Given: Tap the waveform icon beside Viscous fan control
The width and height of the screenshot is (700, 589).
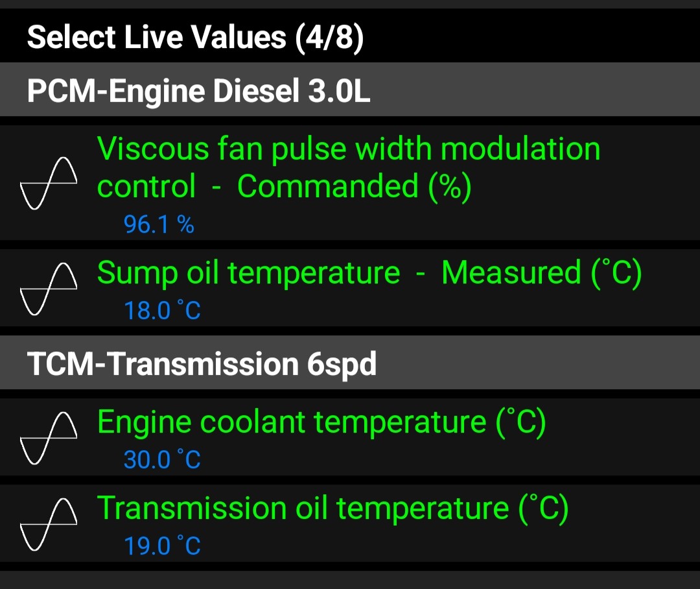Looking at the screenshot, I should tap(49, 183).
